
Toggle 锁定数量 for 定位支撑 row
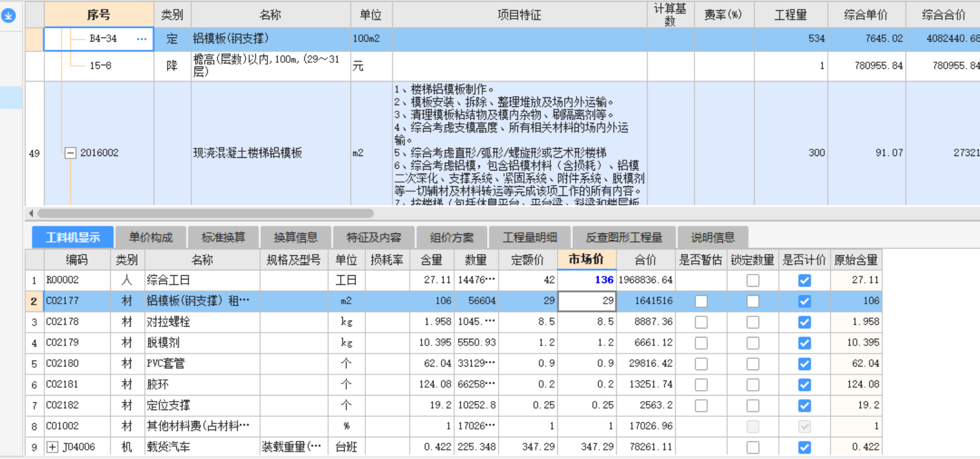click(753, 406)
